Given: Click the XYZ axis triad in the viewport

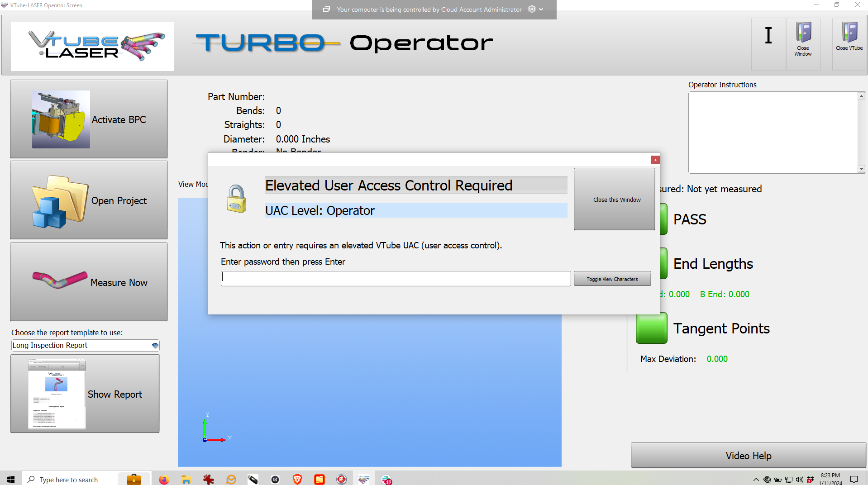Looking at the screenshot, I should tap(216, 428).
